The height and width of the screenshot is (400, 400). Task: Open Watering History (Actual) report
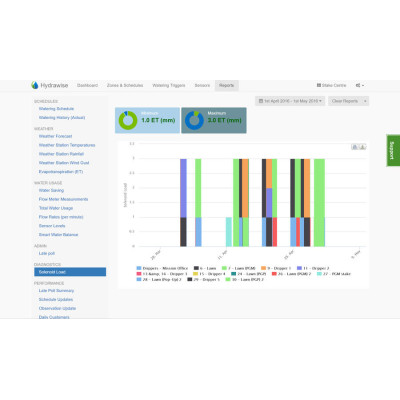coord(62,118)
